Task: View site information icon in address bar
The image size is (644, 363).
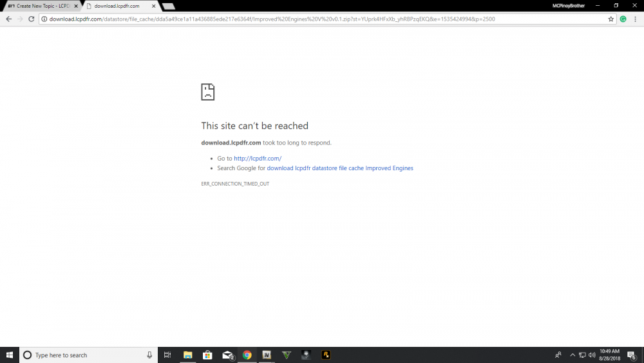Action: pos(44,19)
